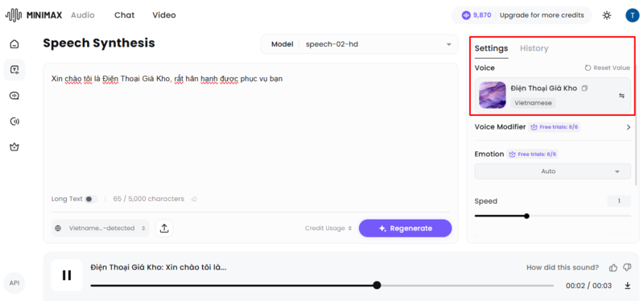This screenshot has width=644, height=301.
Task: Click the eraser clear text icon
Action: pyautogui.click(x=194, y=199)
